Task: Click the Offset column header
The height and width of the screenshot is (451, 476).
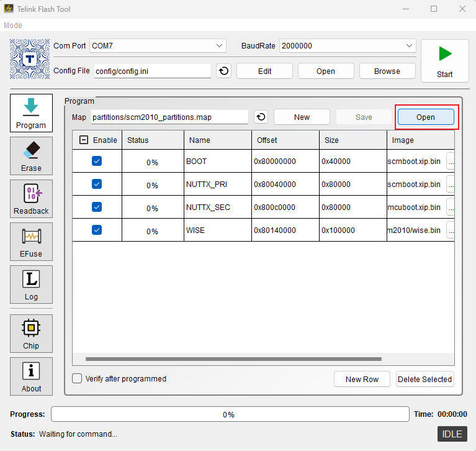Action: tap(285, 140)
